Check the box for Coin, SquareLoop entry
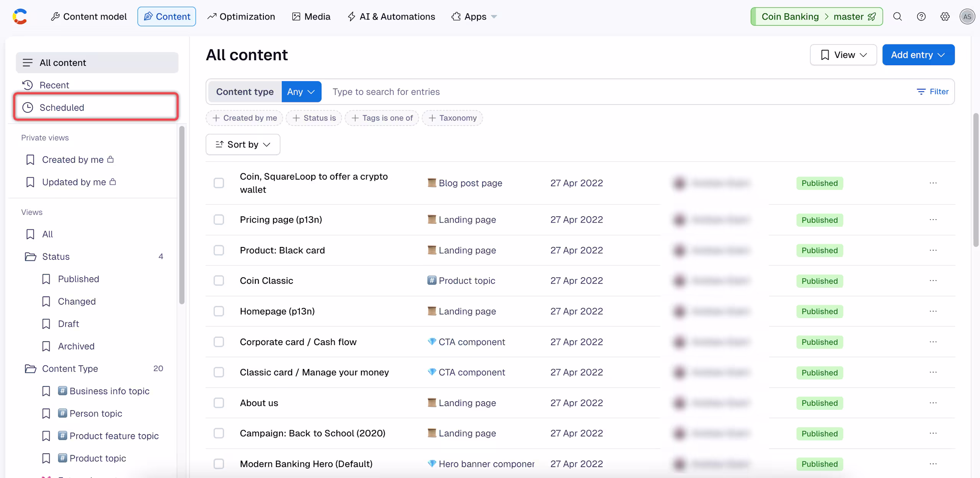This screenshot has height=478, width=980. (219, 183)
